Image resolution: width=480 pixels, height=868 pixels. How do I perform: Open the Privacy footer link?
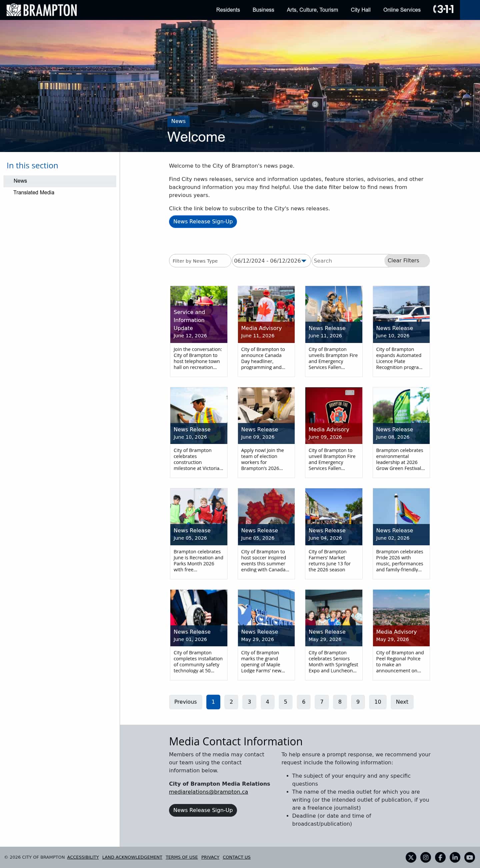tap(210, 857)
